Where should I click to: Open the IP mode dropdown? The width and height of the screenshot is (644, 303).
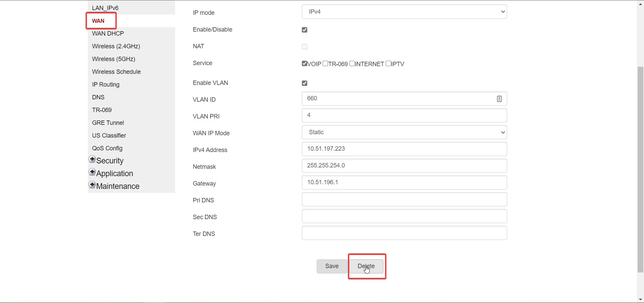pos(404,12)
